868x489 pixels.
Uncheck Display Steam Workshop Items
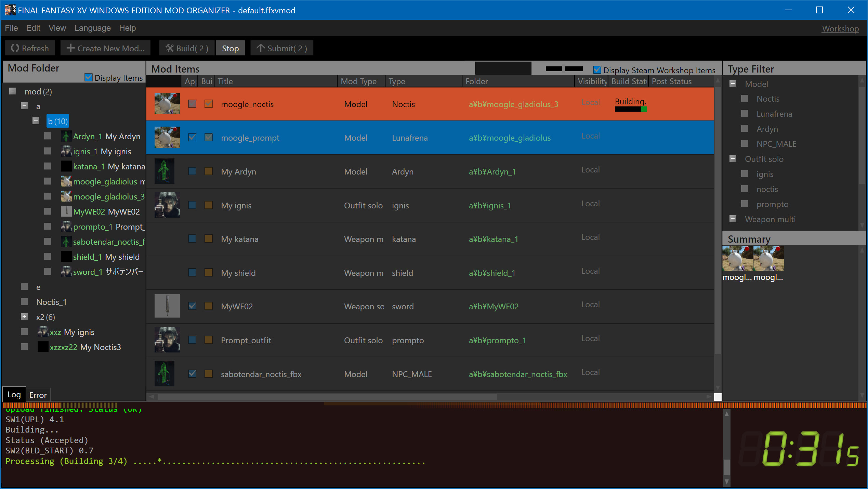[x=597, y=70]
